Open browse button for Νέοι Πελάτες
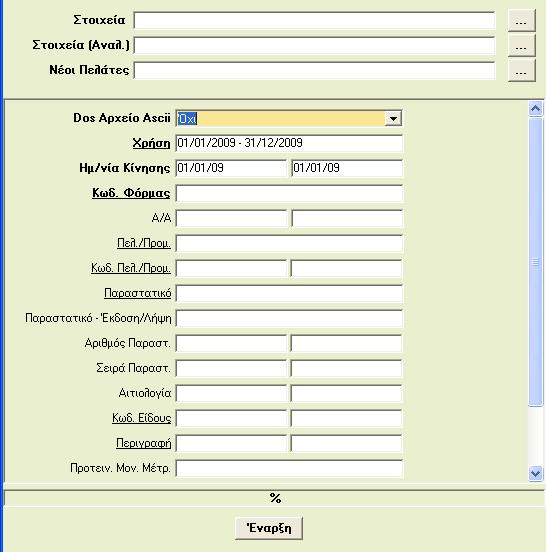The width and height of the screenshot is (546, 552). 521,71
